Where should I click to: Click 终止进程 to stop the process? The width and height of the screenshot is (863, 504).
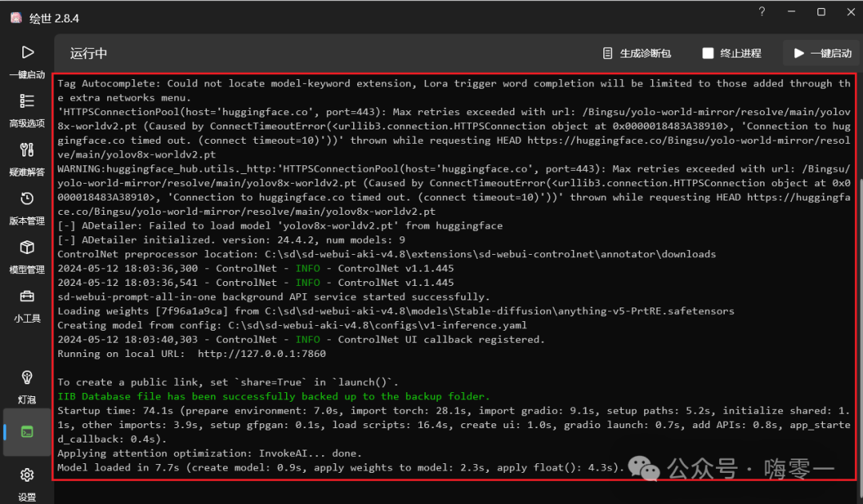tap(732, 54)
